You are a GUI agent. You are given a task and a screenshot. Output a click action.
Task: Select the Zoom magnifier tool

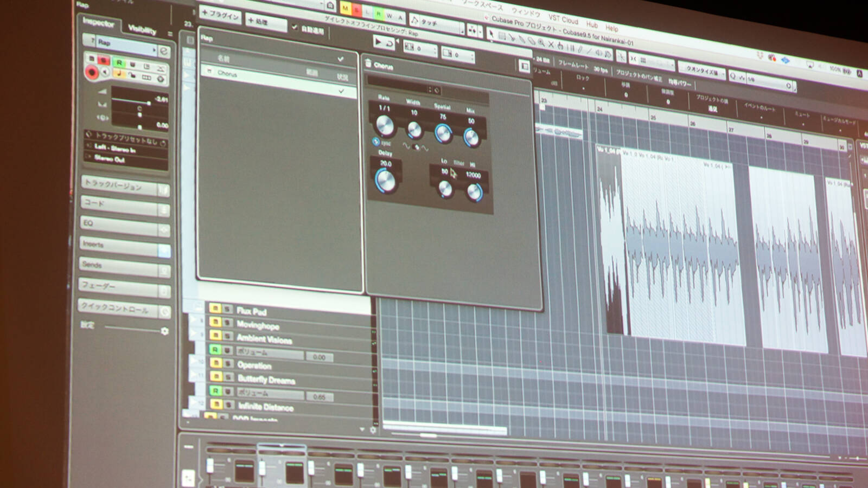(541, 43)
